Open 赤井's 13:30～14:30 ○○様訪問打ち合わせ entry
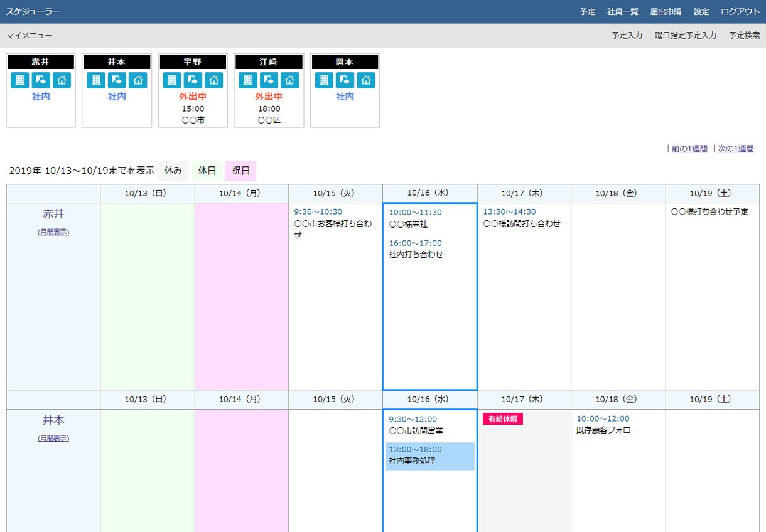This screenshot has width=766, height=532. tap(522, 218)
